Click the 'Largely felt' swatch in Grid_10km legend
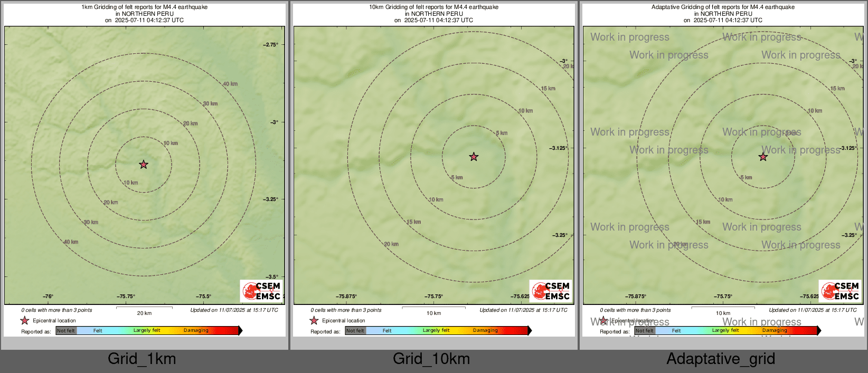This screenshot has width=868, height=373. click(436, 331)
